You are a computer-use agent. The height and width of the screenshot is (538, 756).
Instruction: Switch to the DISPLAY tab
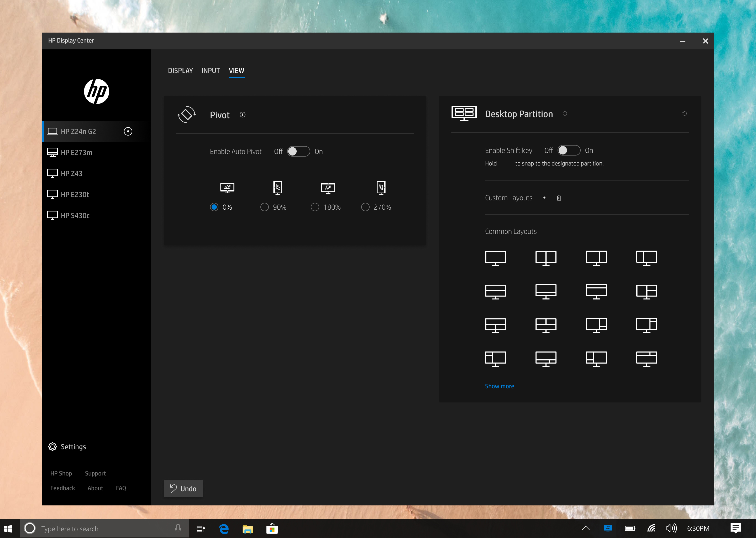(180, 71)
